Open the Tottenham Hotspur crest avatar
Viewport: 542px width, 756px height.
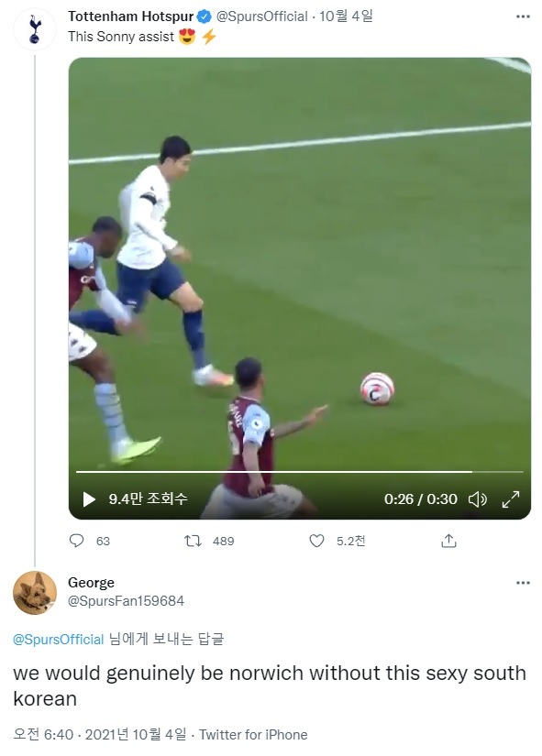tap(35, 29)
